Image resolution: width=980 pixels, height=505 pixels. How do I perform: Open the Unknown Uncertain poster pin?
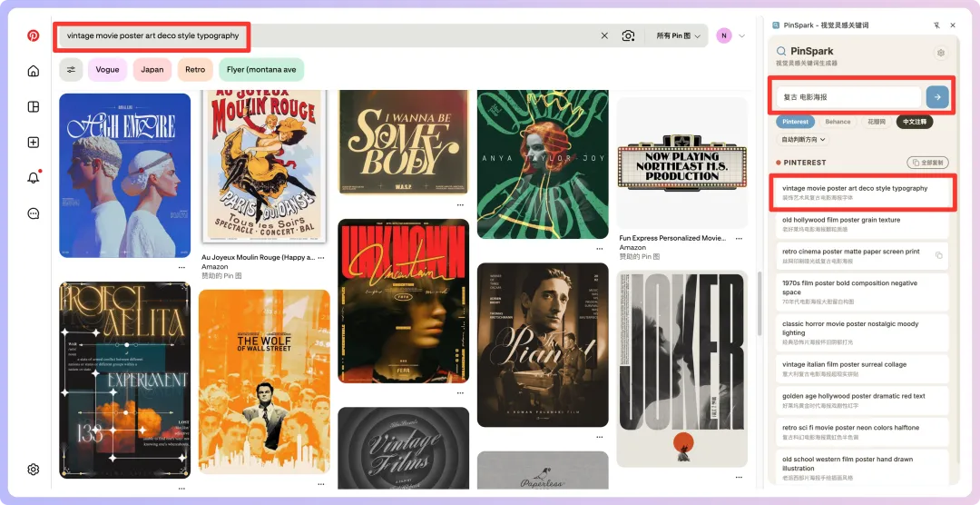coord(404,301)
